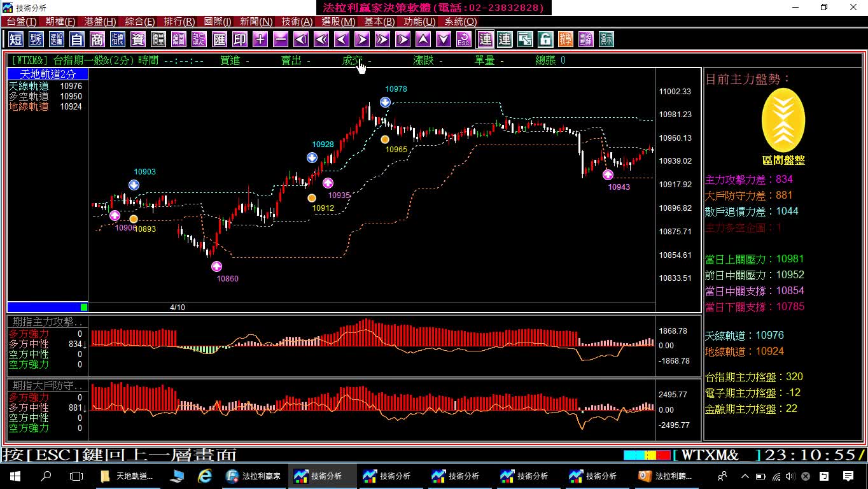Open the 功能(U) menu
Viewport: 868px width, 489px height.
click(x=420, y=22)
